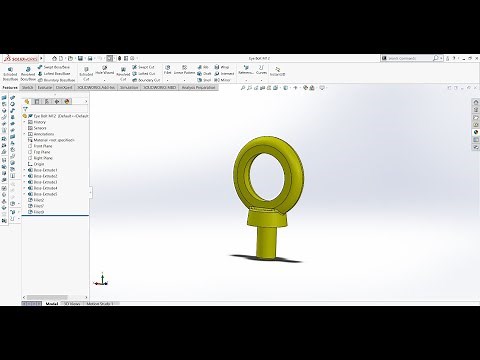Image resolution: width=480 pixels, height=360 pixels.
Task: Select the Draft tool
Action: tap(204, 73)
